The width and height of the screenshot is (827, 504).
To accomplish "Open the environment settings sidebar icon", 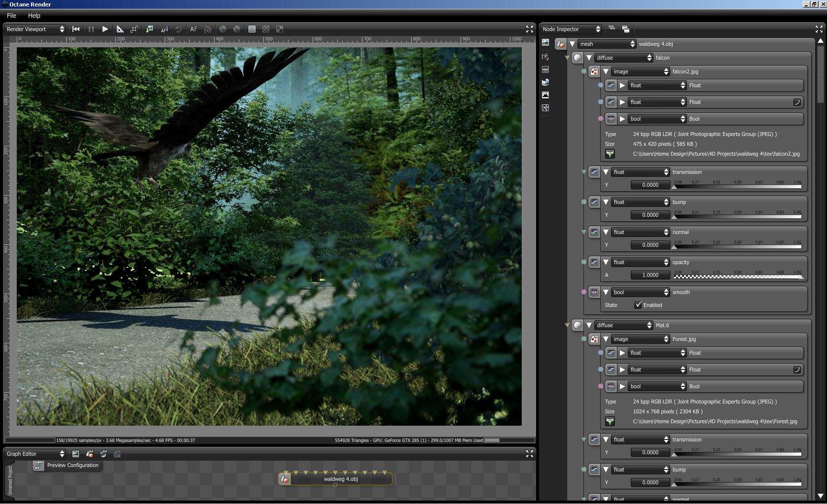I will tap(545, 82).
